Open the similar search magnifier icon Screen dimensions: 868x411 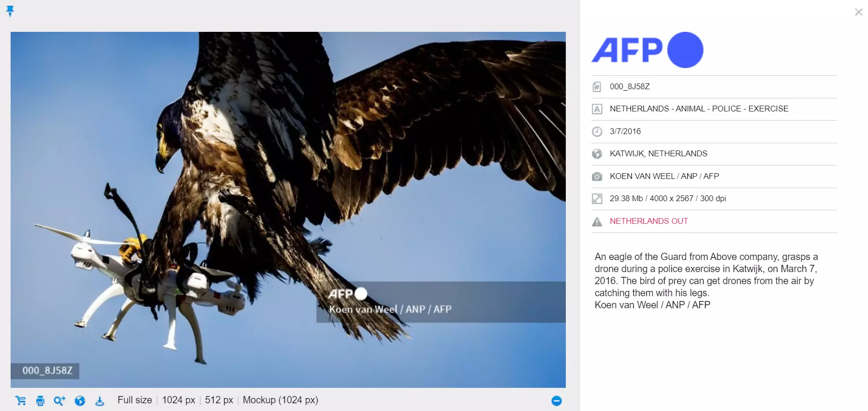[x=59, y=400]
